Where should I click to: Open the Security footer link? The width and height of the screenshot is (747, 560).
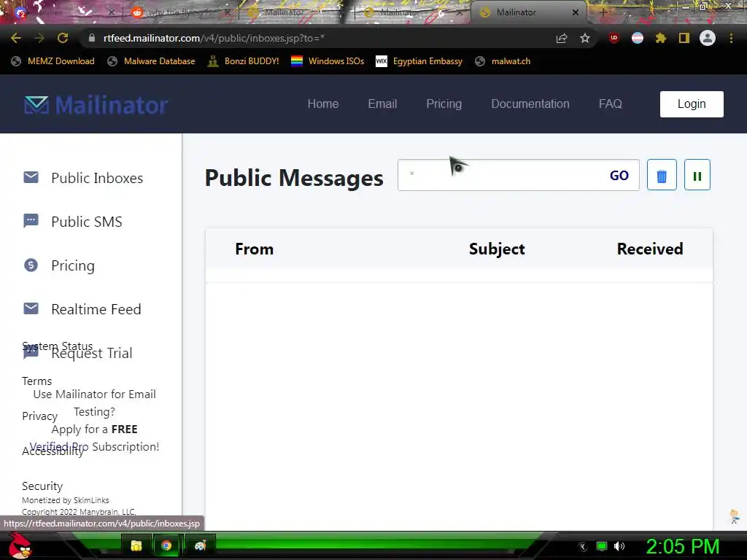coord(42,486)
